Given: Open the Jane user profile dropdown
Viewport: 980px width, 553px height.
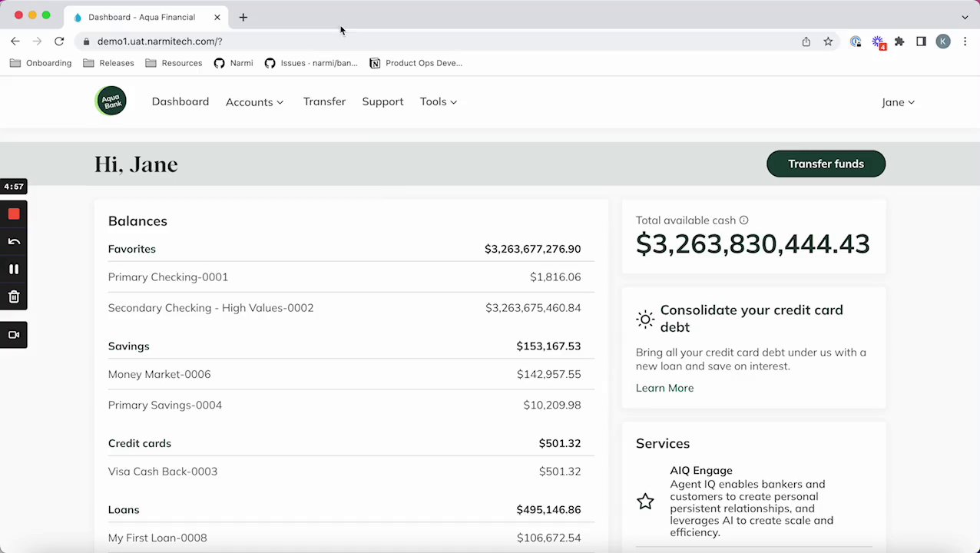Looking at the screenshot, I should coord(898,102).
